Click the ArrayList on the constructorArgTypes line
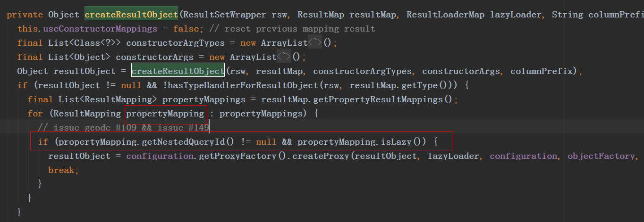Image resolution: width=644 pixels, height=222 pixels. click(284, 43)
